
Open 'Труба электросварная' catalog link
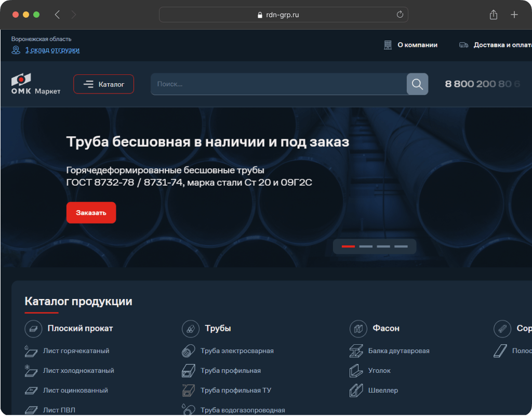click(x=237, y=351)
